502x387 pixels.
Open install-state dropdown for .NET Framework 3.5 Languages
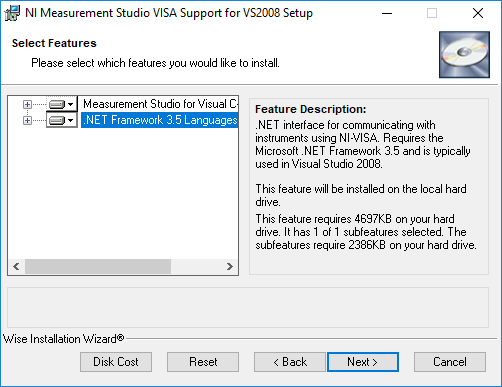pos(70,120)
